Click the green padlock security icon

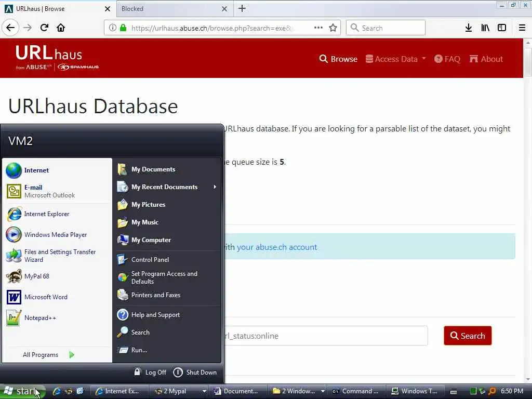click(x=123, y=28)
